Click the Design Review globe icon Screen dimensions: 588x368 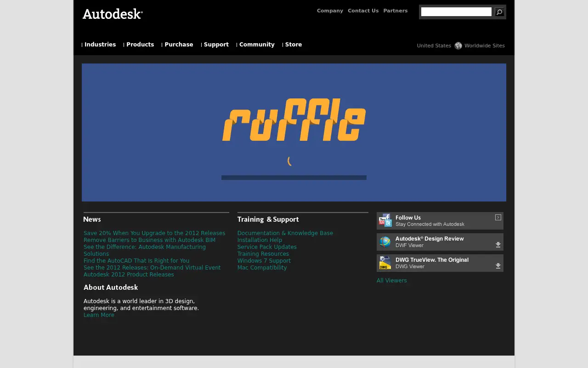pos(385,241)
